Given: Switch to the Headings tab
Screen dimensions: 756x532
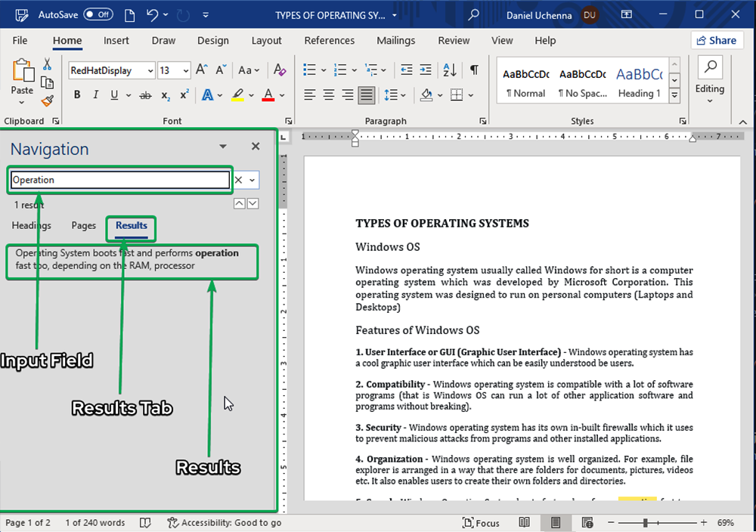Looking at the screenshot, I should [32, 225].
